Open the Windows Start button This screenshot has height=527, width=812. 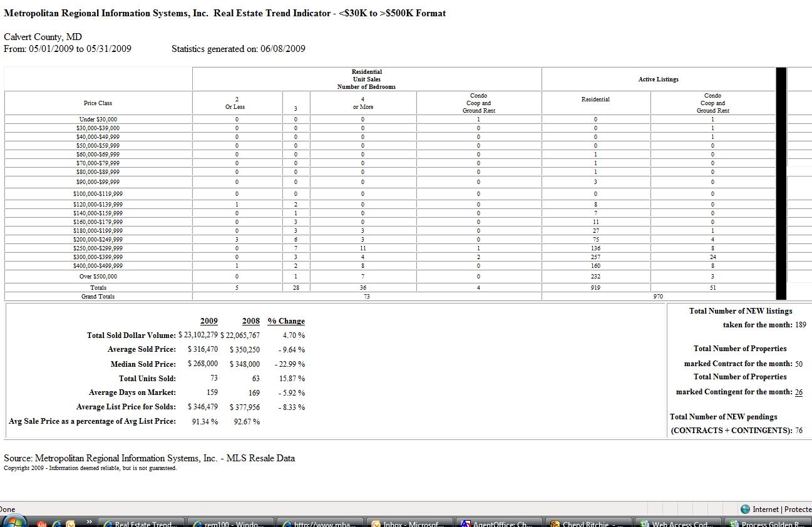[x=14, y=522]
